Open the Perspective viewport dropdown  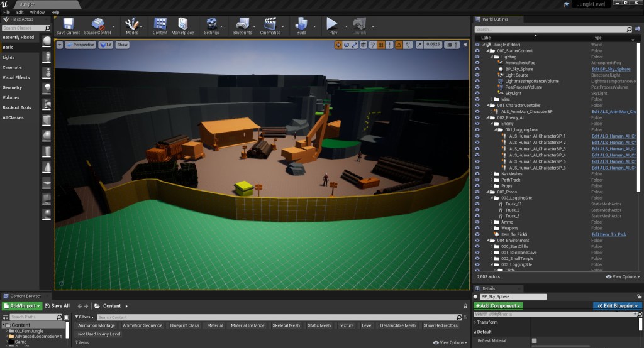(80, 45)
